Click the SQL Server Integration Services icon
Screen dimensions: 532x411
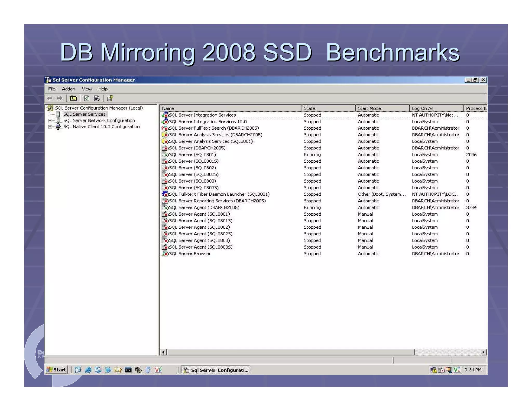[165, 115]
